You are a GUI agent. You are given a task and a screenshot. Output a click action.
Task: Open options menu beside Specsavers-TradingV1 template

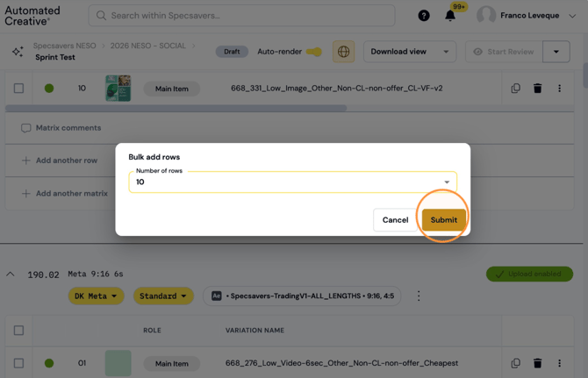pyautogui.click(x=419, y=296)
